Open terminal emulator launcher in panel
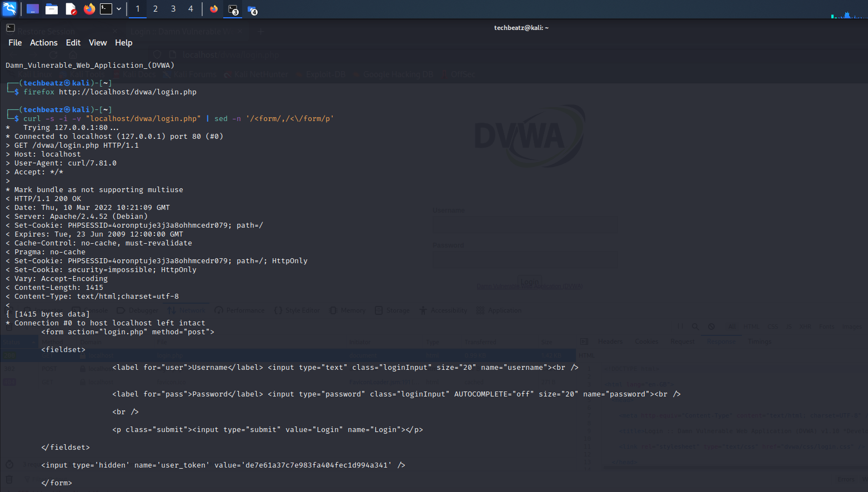Viewport: 868px width, 492px height. pyautogui.click(x=106, y=9)
